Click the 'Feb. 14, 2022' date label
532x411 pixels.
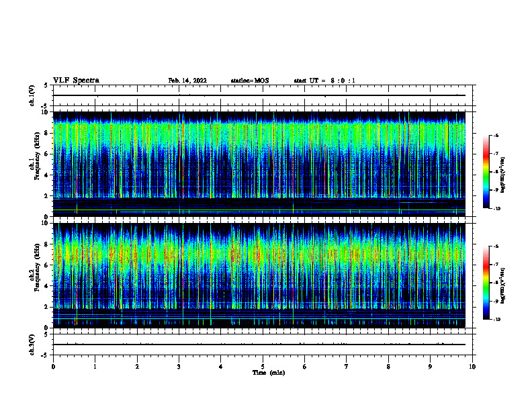(x=187, y=81)
